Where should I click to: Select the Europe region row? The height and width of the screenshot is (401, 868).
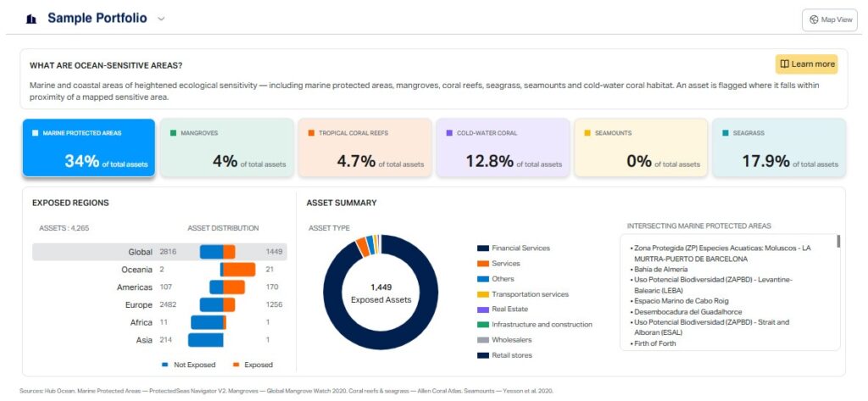(159, 304)
